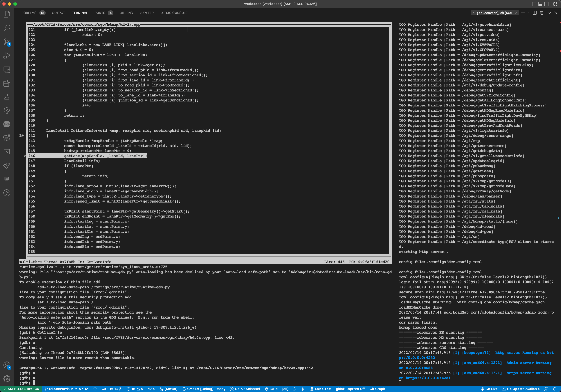This screenshot has height=392, width=561.
Task: Switch to the DEBUG CONSOLE tab
Action: [174, 13]
